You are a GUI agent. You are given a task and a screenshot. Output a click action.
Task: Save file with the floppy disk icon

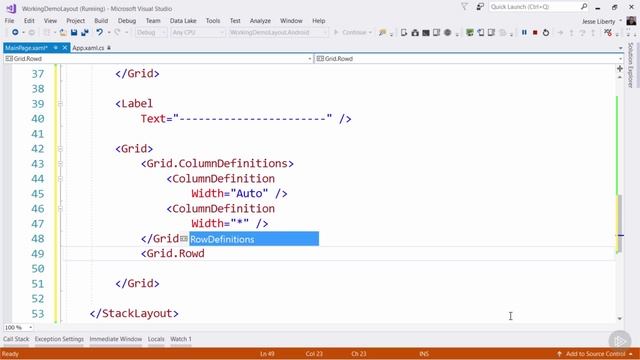[x=74, y=32]
